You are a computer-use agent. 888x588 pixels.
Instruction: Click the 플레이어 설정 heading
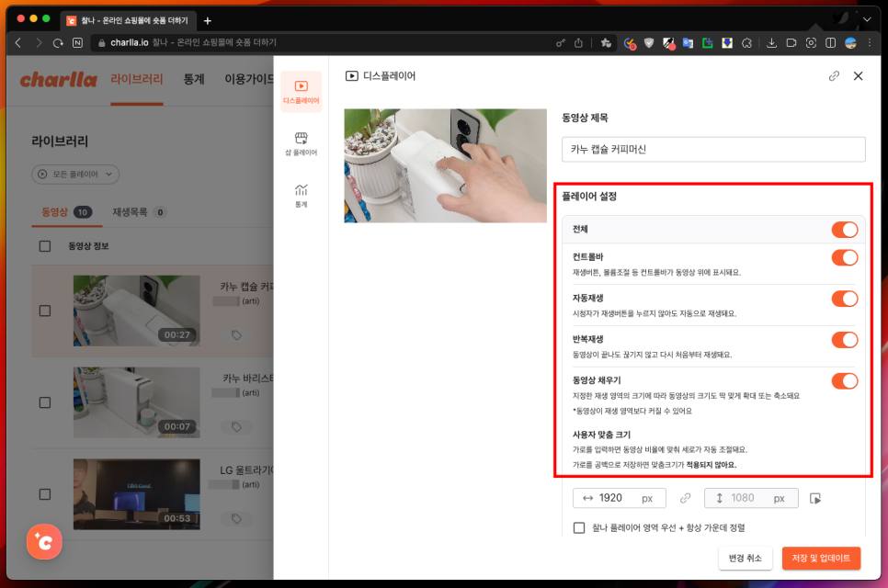pos(589,197)
